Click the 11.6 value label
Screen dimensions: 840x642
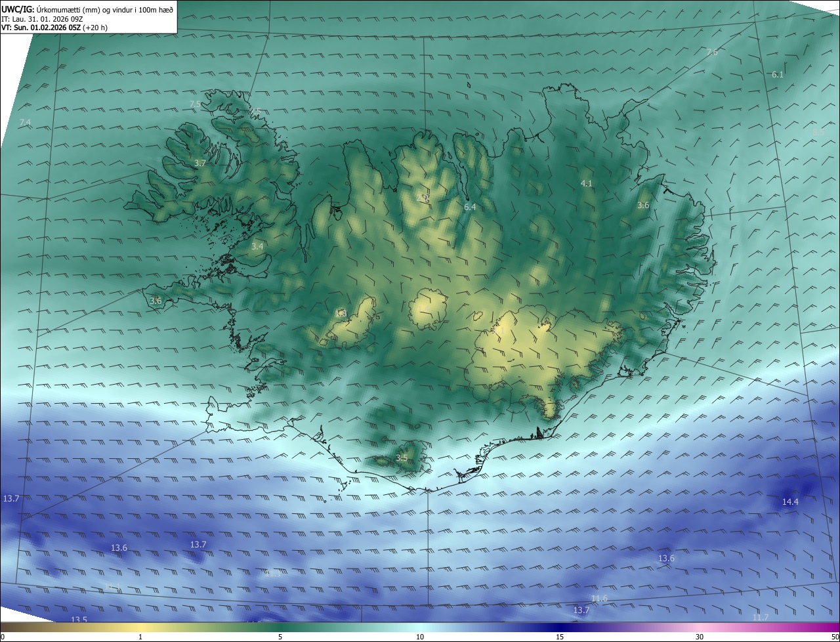[x=599, y=599]
